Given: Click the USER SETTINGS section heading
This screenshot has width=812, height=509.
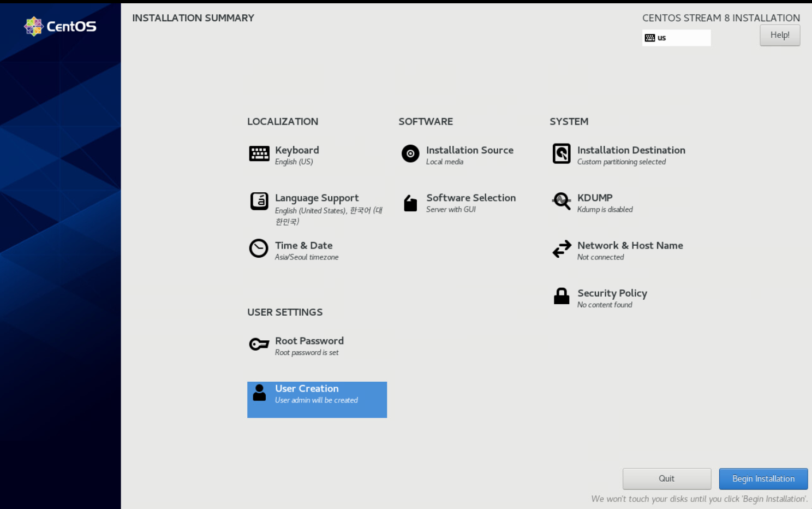Looking at the screenshot, I should coord(285,312).
